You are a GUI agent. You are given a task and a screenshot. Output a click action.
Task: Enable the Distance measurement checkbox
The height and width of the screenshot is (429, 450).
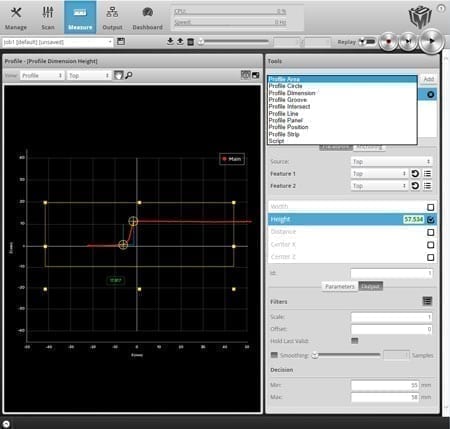(430, 232)
